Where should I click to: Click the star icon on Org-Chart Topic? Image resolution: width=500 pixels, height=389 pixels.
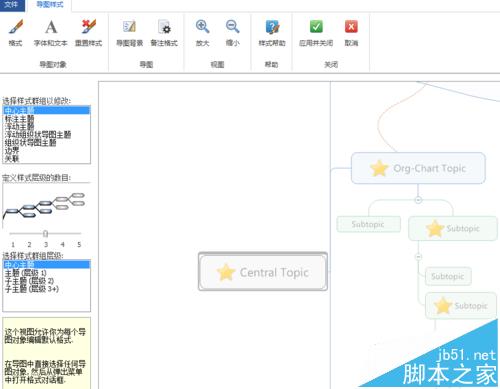pyautogui.click(x=379, y=168)
